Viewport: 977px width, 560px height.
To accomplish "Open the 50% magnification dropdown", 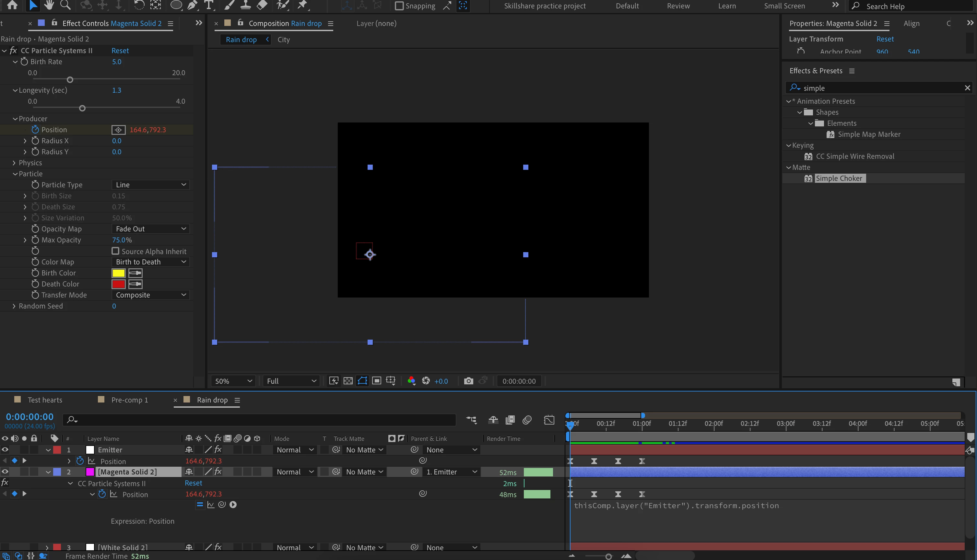I will tap(233, 381).
